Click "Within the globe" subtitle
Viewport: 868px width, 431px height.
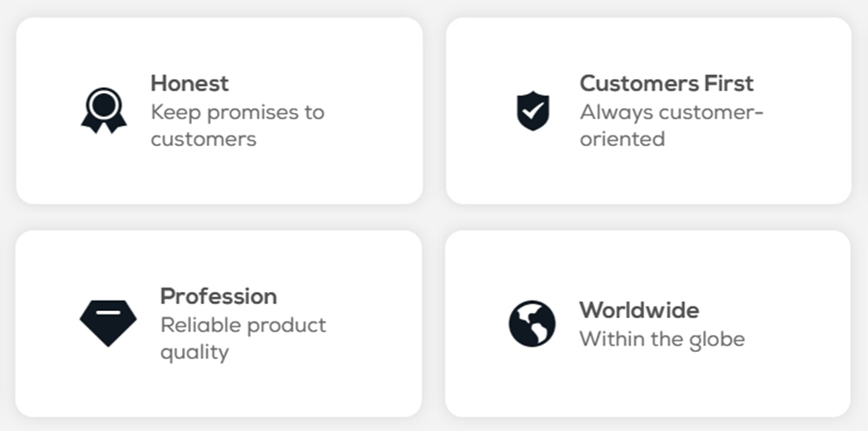tap(661, 339)
